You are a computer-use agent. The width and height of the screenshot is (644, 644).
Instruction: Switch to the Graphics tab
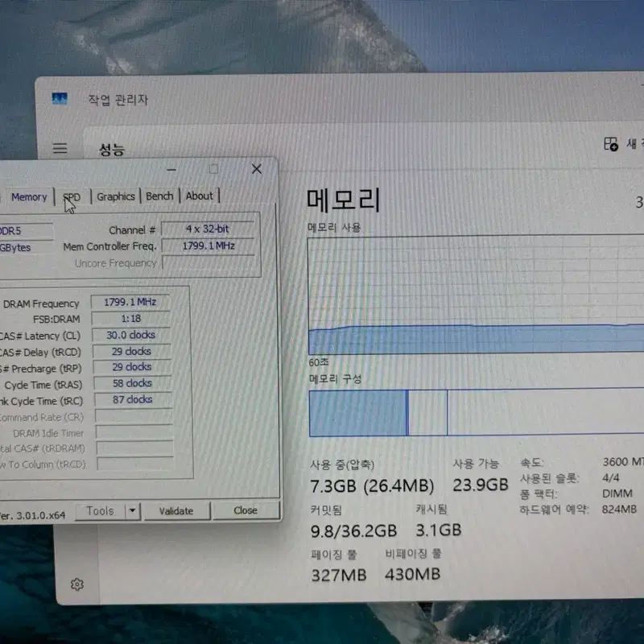[x=116, y=196]
